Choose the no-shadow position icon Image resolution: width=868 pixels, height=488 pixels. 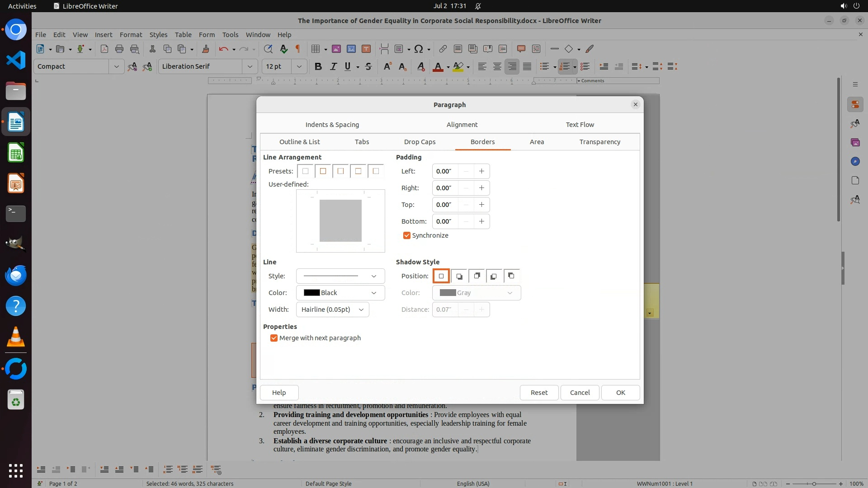(x=441, y=276)
